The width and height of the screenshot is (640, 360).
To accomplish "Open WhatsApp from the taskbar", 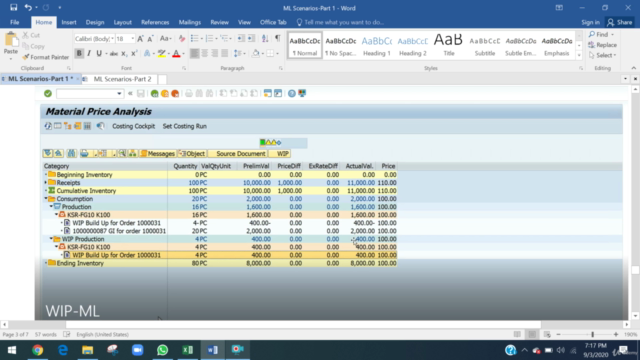I will (x=162, y=350).
